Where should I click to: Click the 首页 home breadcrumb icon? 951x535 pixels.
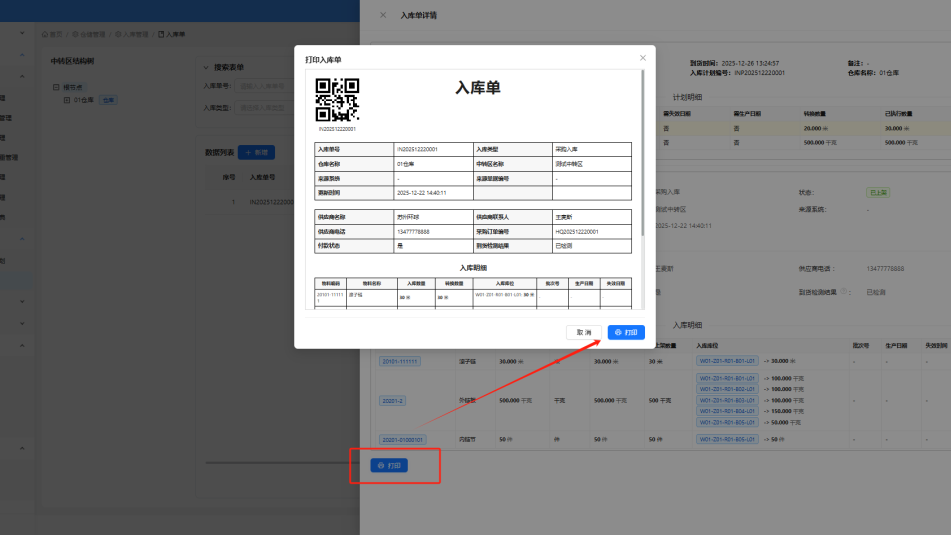pos(46,34)
